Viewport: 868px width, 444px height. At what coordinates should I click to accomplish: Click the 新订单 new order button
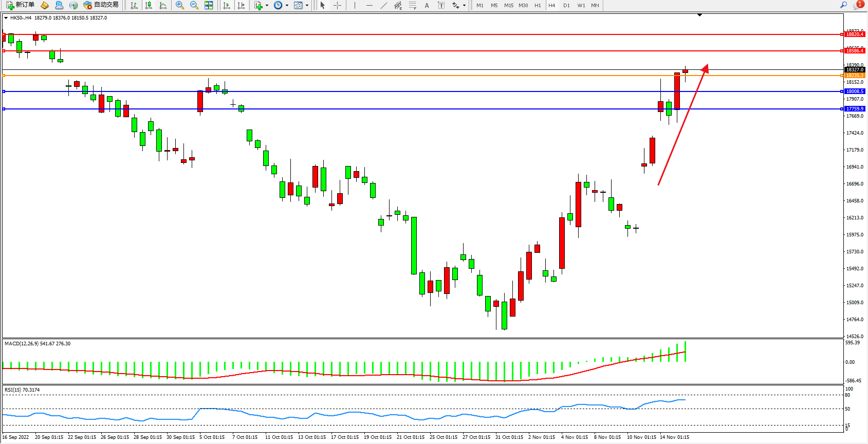click(x=21, y=5)
